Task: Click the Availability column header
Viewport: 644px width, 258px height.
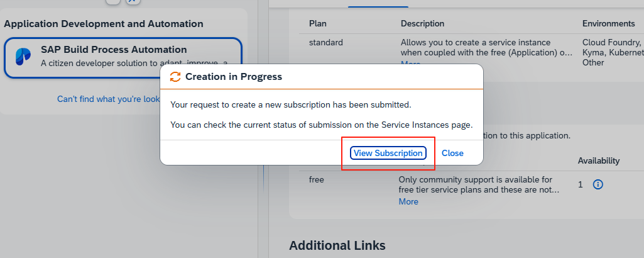Action: tap(598, 161)
